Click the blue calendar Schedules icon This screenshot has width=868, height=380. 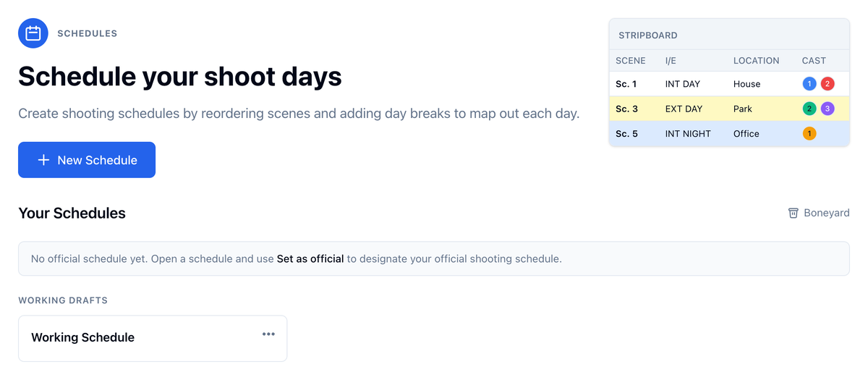pyautogui.click(x=33, y=33)
